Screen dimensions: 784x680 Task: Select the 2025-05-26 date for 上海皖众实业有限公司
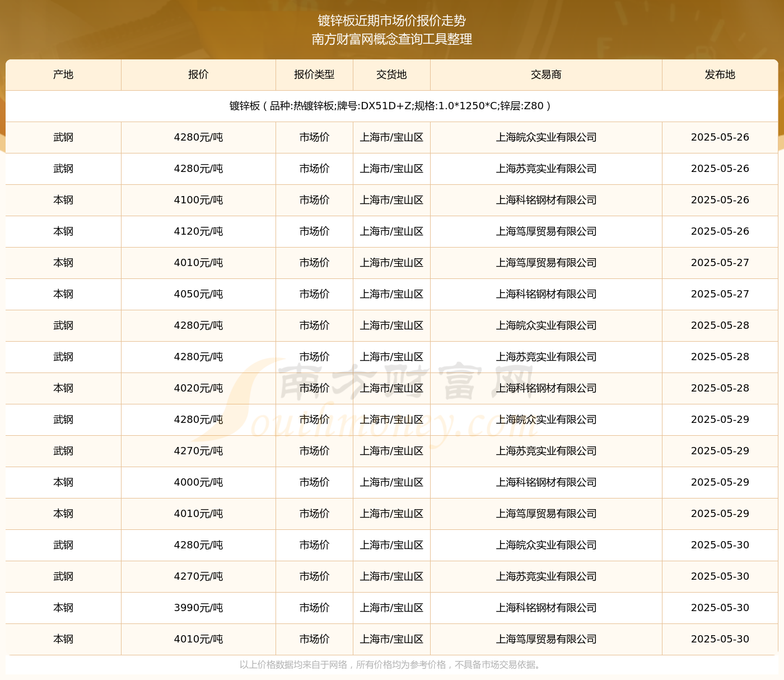tap(720, 137)
